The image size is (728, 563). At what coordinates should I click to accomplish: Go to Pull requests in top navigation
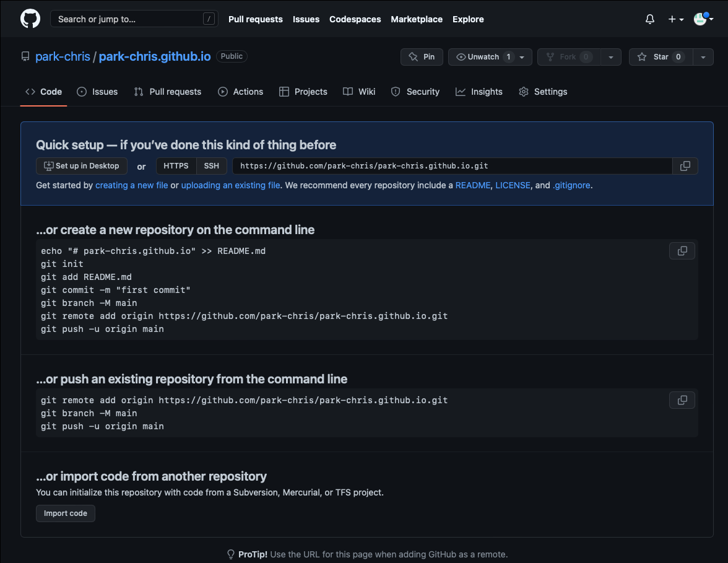coord(255,19)
